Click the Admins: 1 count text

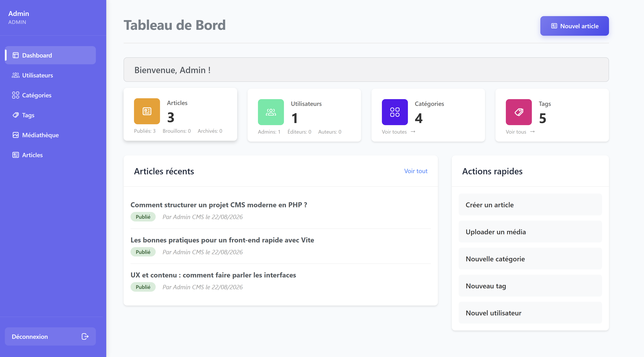(269, 132)
